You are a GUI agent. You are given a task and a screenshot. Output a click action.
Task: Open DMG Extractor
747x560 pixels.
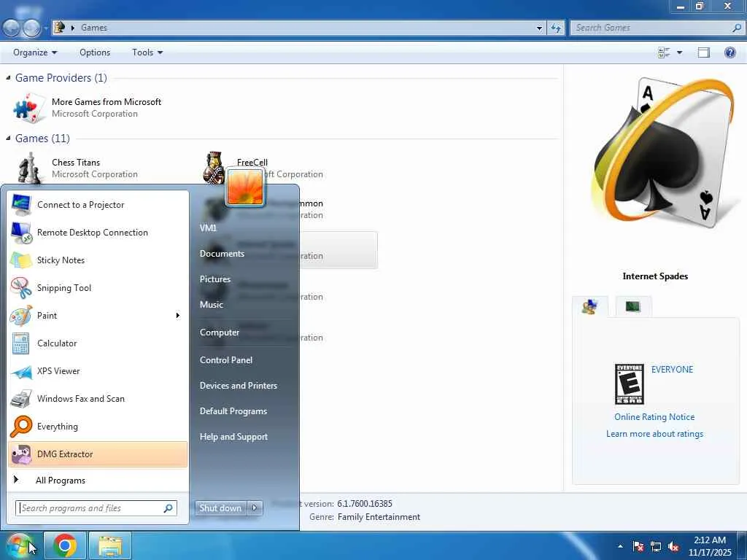pos(98,454)
